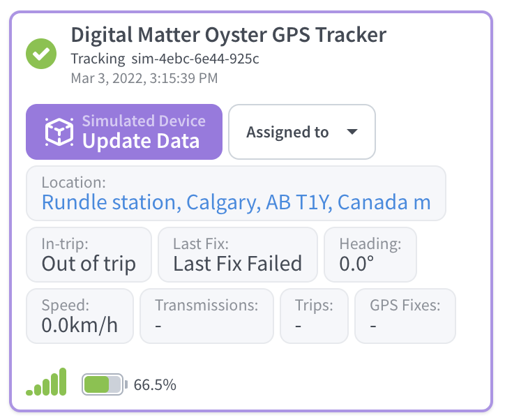Open the Rundle station location link
505x420 pixels.
tap(236, 202)
